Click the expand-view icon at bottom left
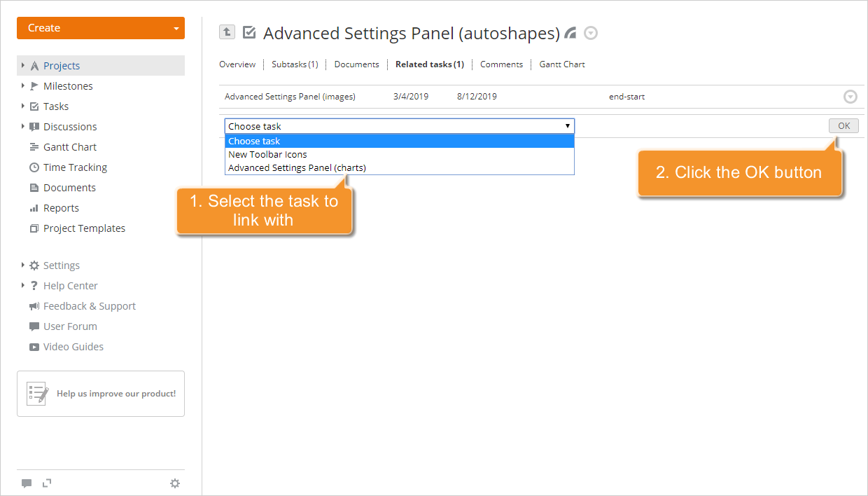Screen dimensions: 868x496 [47, 483]
